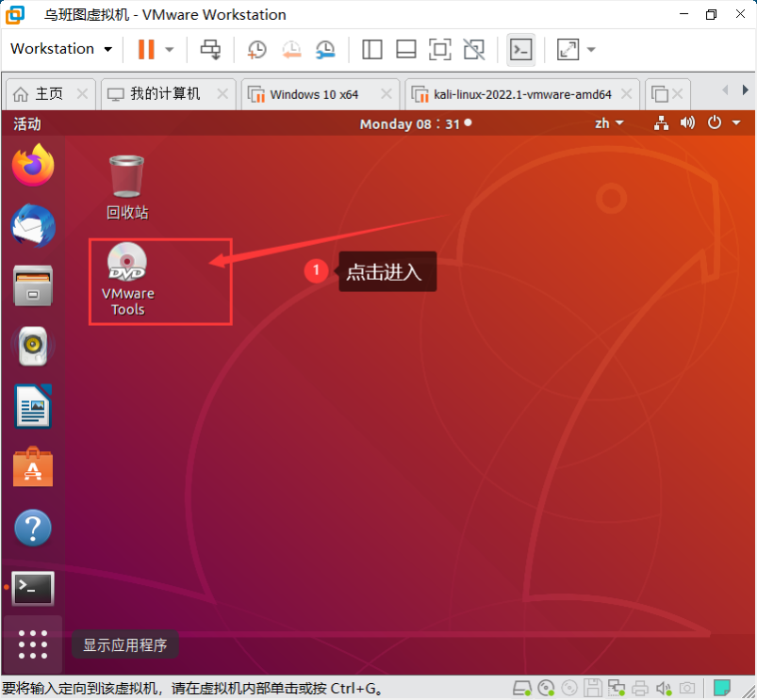Expand the stretch display dropdown arrow
The height and width of the screenshot is (700, 757).
591,49
